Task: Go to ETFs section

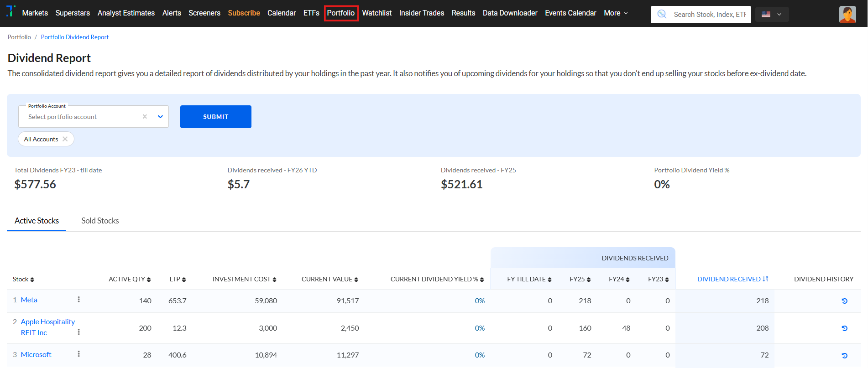Action: pos(311,13)
